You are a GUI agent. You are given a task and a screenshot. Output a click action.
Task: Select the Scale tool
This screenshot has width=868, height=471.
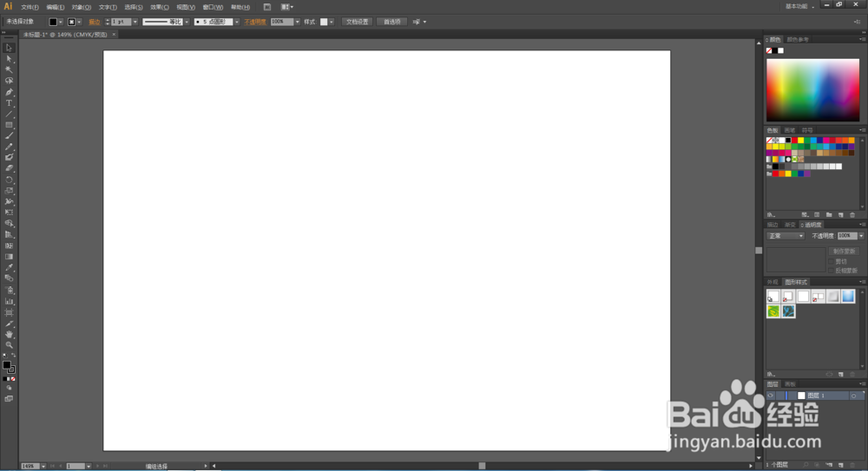[x=9, y=191]
